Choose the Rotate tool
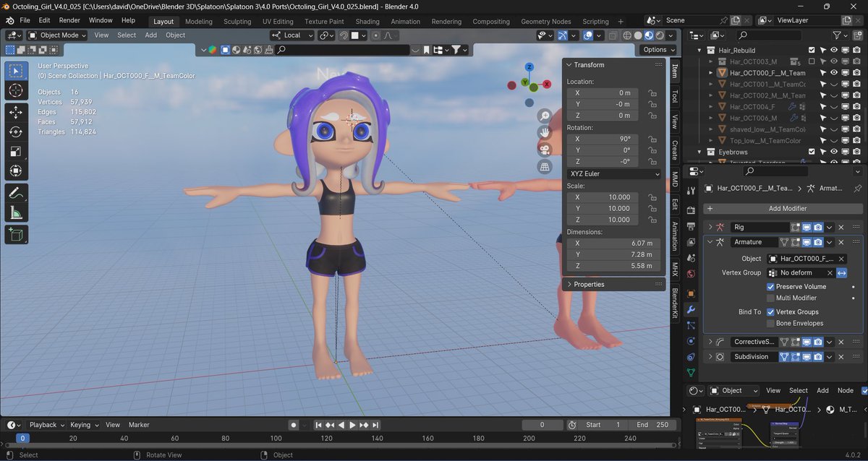Image resolution: width=868 pixels, height=461 pixels. click(17, 132)
